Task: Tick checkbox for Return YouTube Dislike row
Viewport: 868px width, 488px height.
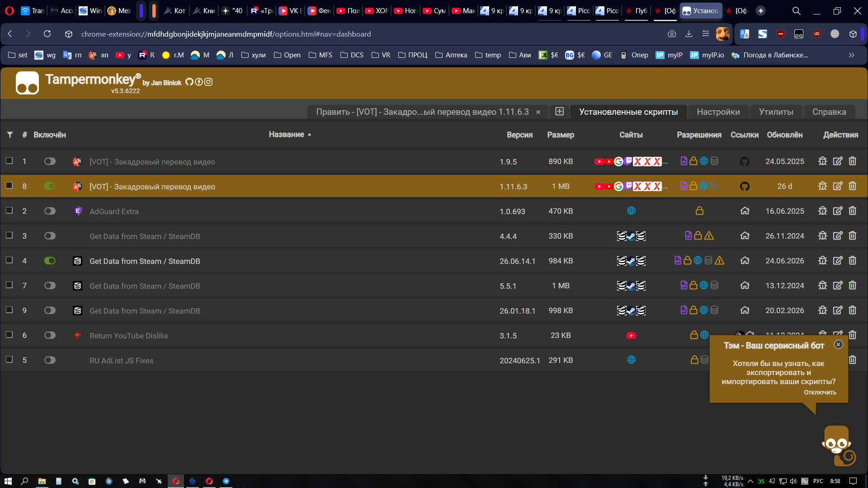Action: (9, 335)
